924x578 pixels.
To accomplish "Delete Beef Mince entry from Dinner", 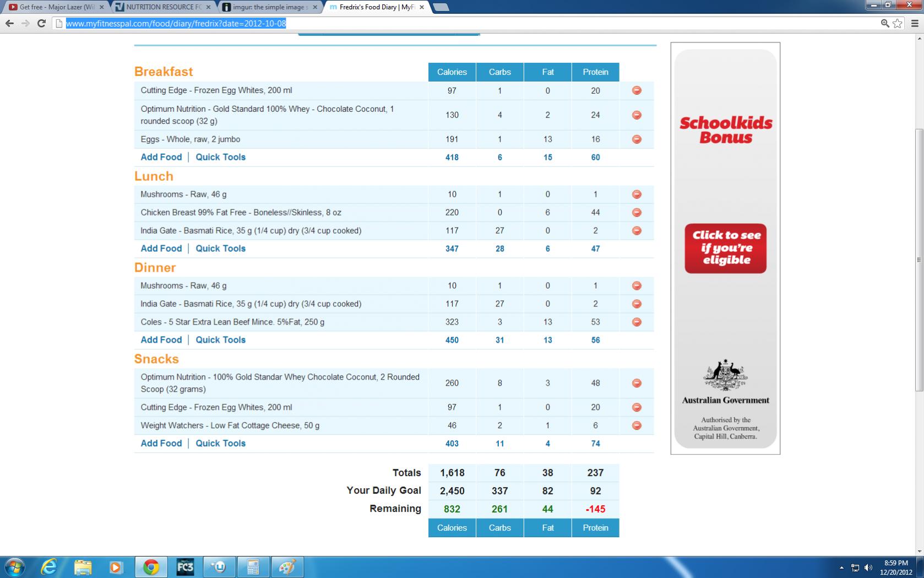I will (637, 322).
